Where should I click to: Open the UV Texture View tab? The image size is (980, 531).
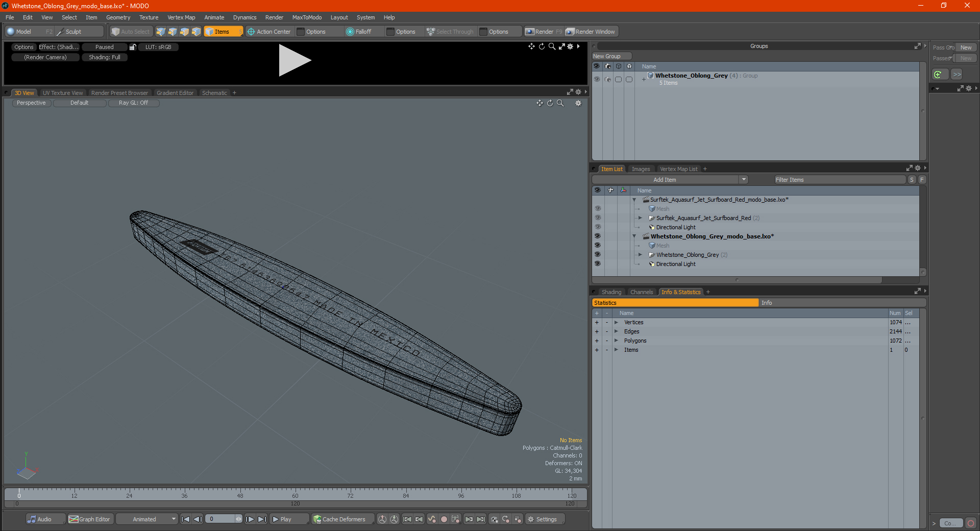click(x=63, y=93)
